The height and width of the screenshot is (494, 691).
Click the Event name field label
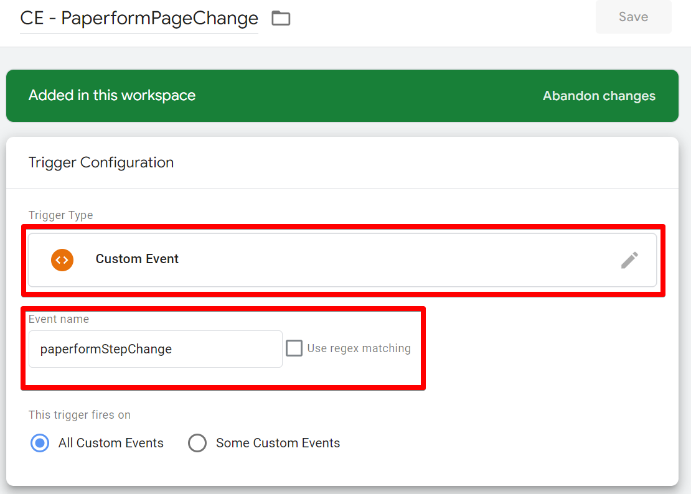(59, 319)
